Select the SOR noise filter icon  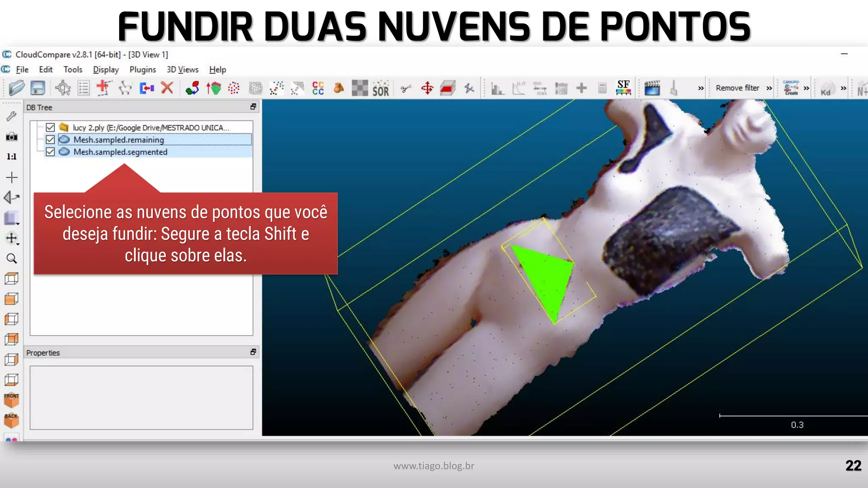[x=381, y=88]
